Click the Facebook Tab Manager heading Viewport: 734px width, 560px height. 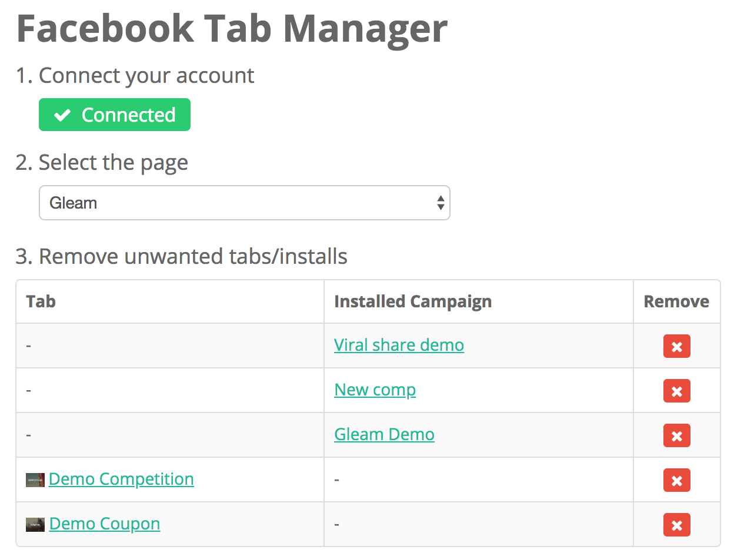tap(232, 28)
